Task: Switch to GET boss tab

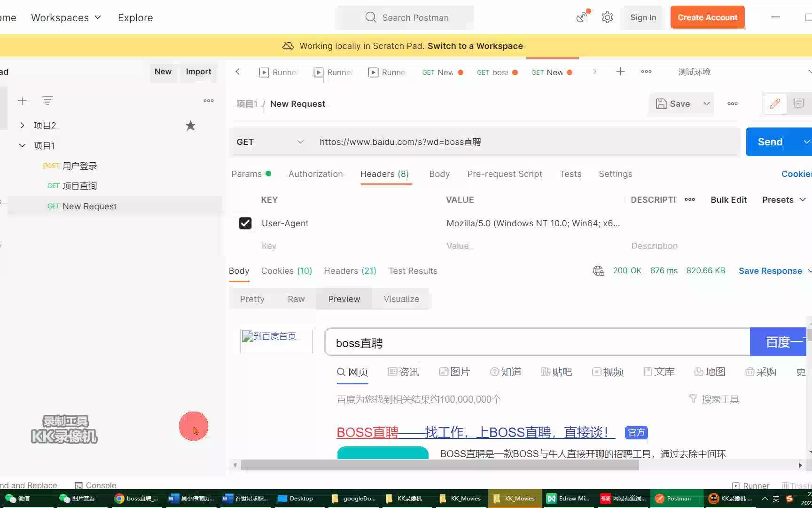Action: [497, 72]
